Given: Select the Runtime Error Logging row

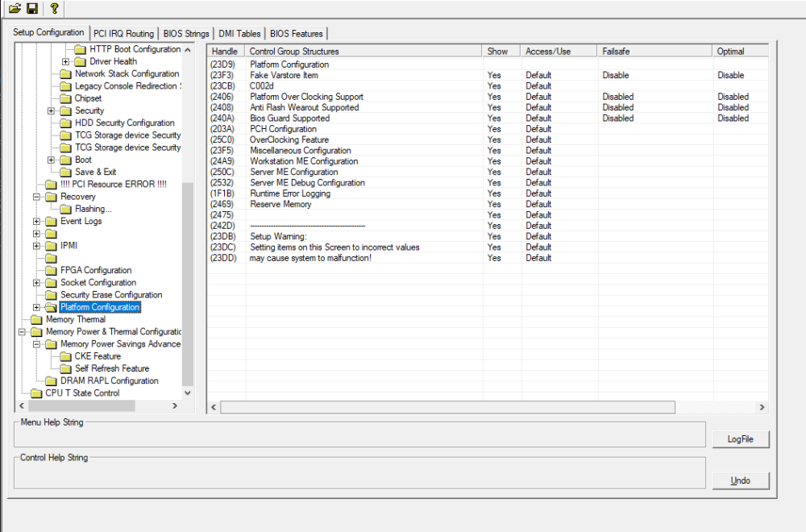Looking at the screenshot, I should pos(488,193).
